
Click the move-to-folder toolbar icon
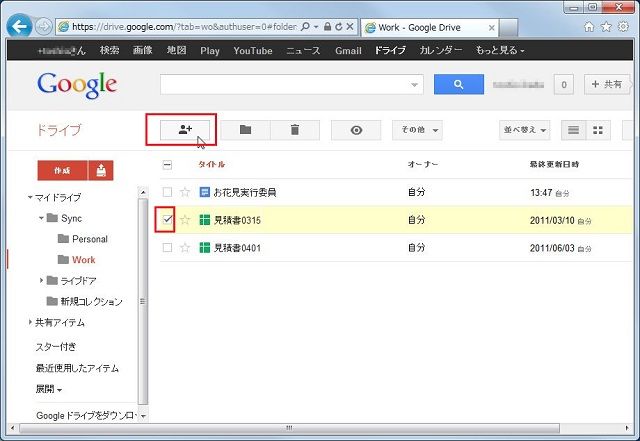pos(245,130)
